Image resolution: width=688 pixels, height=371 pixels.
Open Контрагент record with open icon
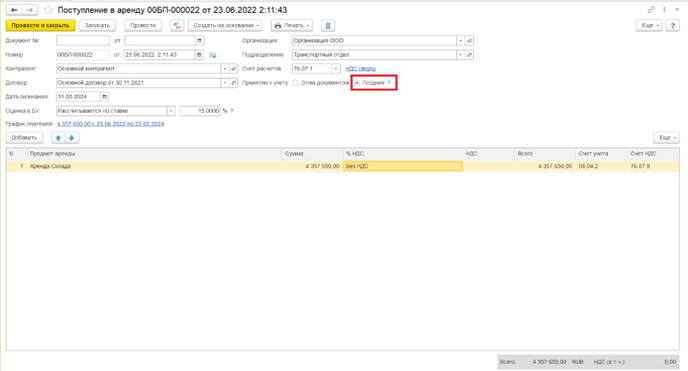(x=233, y=69)
